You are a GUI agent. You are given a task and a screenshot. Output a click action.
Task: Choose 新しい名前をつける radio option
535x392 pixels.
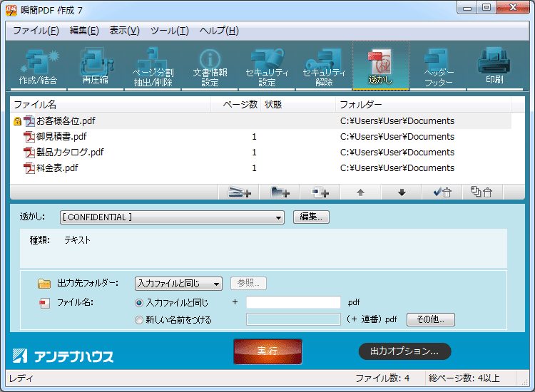pos(139,320)
